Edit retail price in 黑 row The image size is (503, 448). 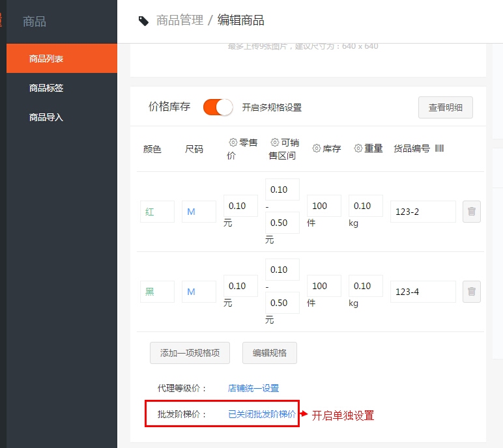[240, 286]
